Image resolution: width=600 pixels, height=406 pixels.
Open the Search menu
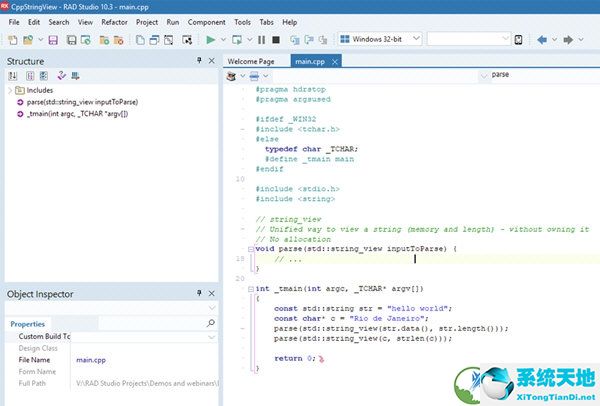59,22
